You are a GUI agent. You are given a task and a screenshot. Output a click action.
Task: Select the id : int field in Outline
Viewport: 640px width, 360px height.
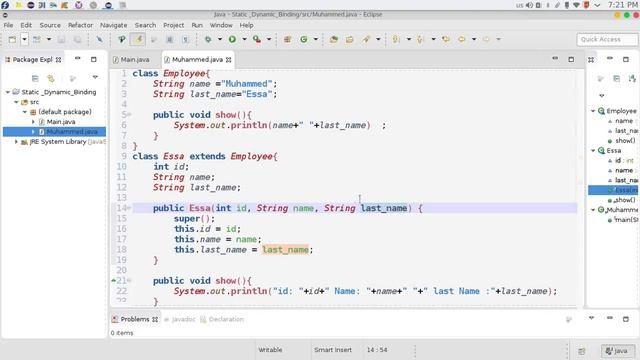[621, 160]
